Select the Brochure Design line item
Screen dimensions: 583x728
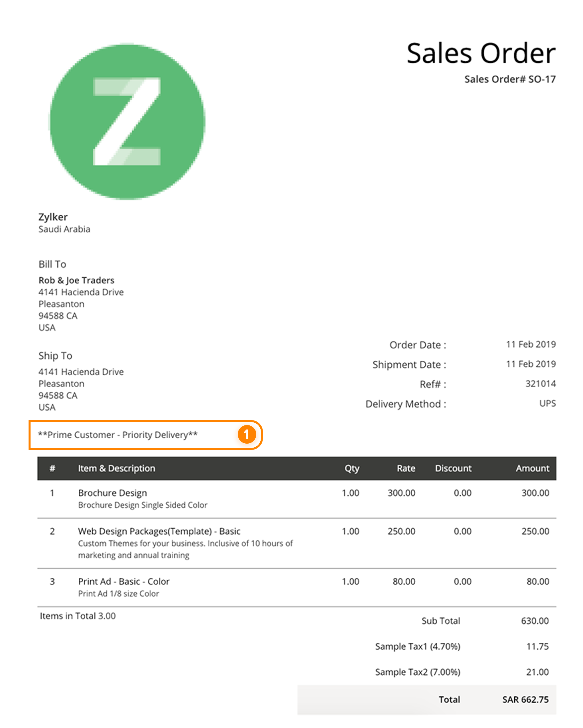(x=113, y=493)
